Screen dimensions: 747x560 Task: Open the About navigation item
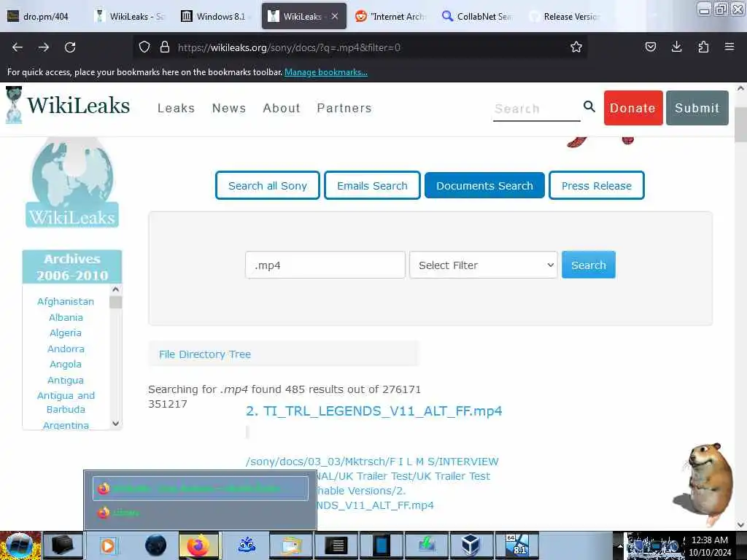pos(282,108)
